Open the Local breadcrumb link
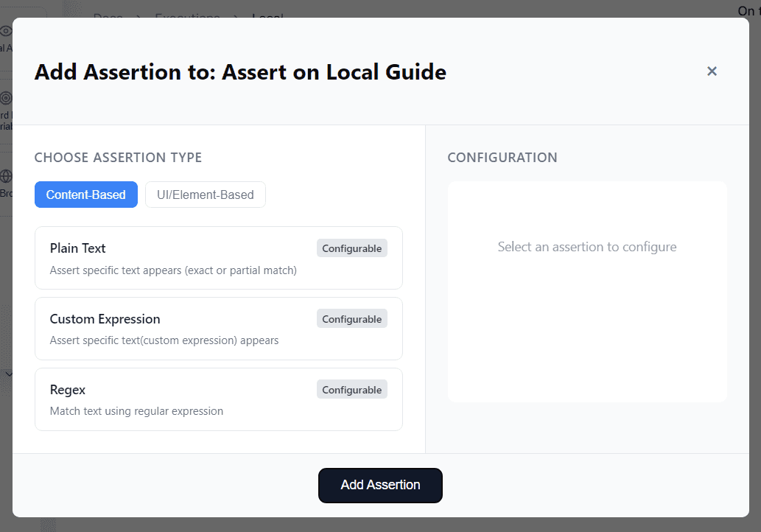761x532 pixels. tap(265, 18)
